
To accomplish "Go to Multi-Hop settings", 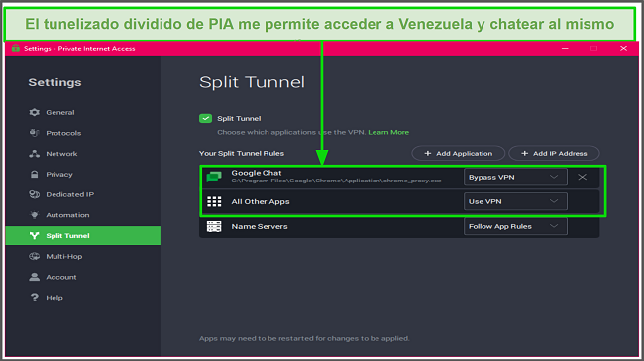I will point(83,256).
